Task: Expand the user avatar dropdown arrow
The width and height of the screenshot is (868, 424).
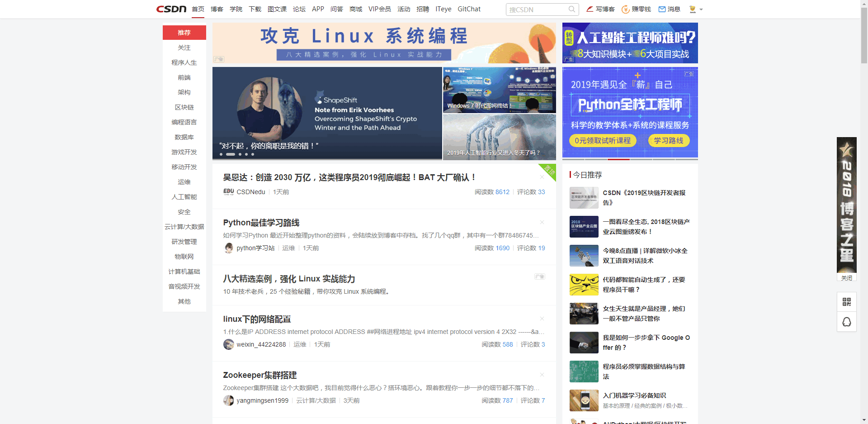Action: pos(701,10)
